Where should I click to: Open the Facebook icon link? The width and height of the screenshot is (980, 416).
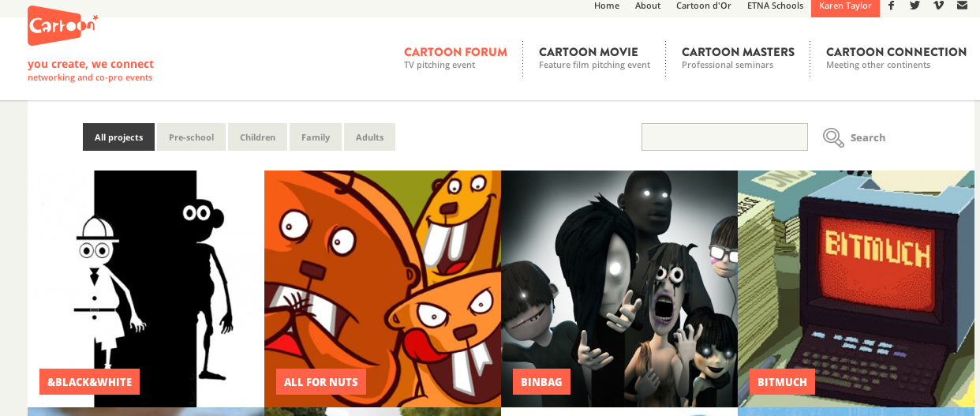[892, 6]
